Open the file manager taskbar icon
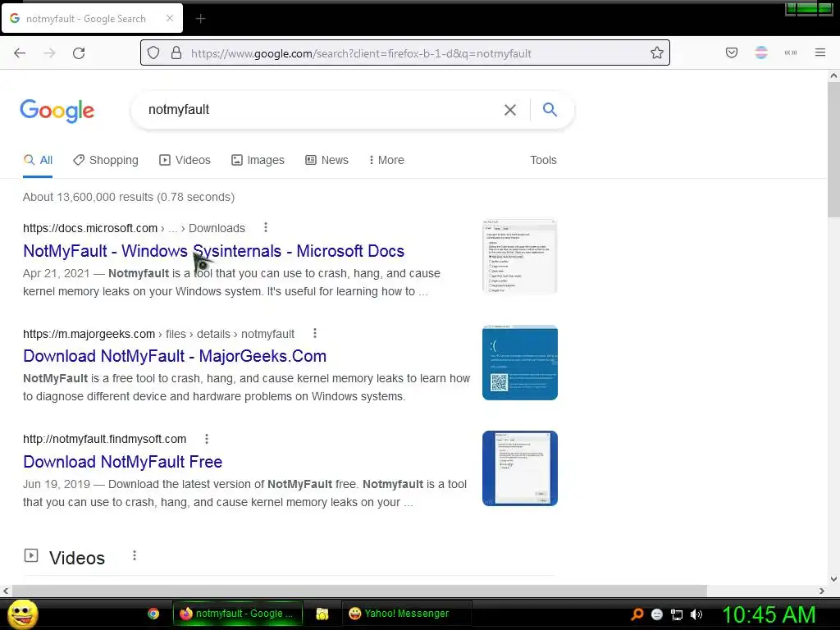Viewport: 840px width, 630px height. click(x=322, y=614)
